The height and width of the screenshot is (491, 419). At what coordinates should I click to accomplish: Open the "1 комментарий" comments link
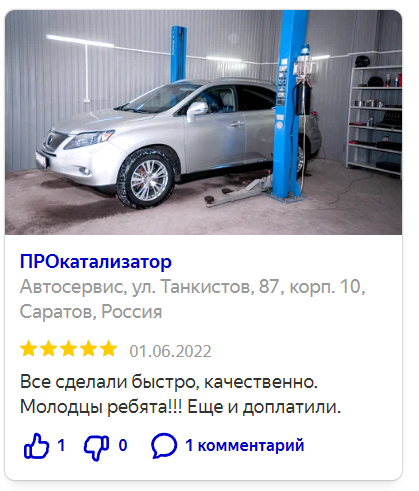point(245,445)
